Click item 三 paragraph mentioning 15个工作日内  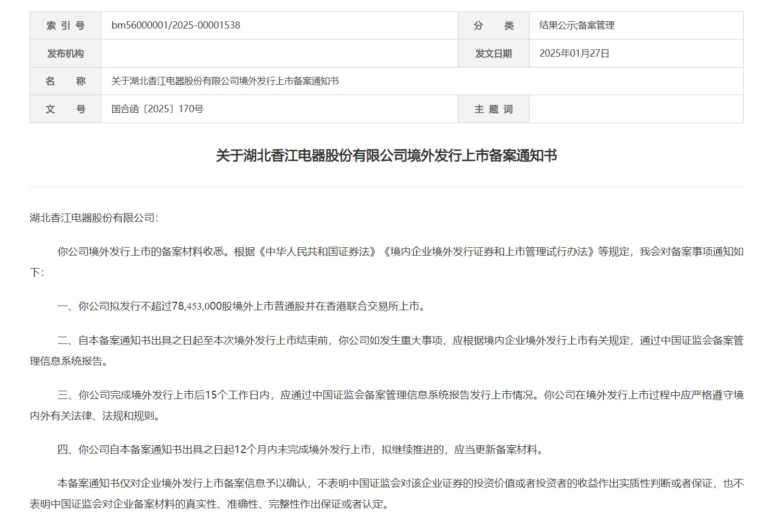click(x=387, y=405)
